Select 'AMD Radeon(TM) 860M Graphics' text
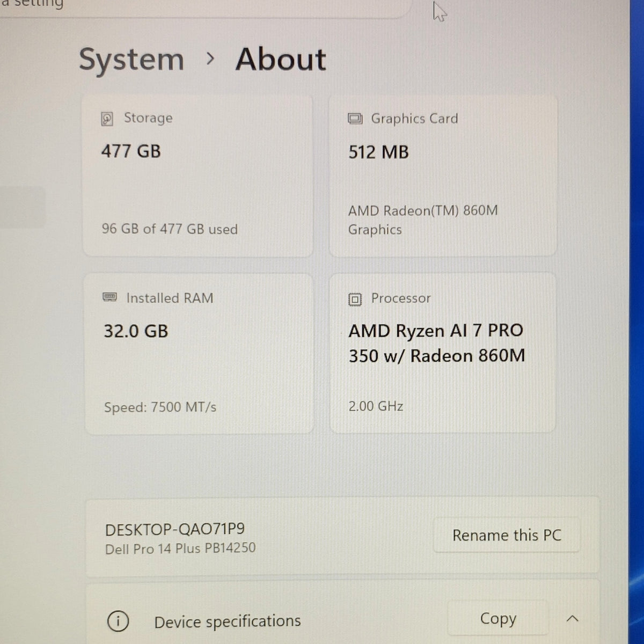This screenshot has height=644, width=644. pyautogui.click(x=423, y=220)
